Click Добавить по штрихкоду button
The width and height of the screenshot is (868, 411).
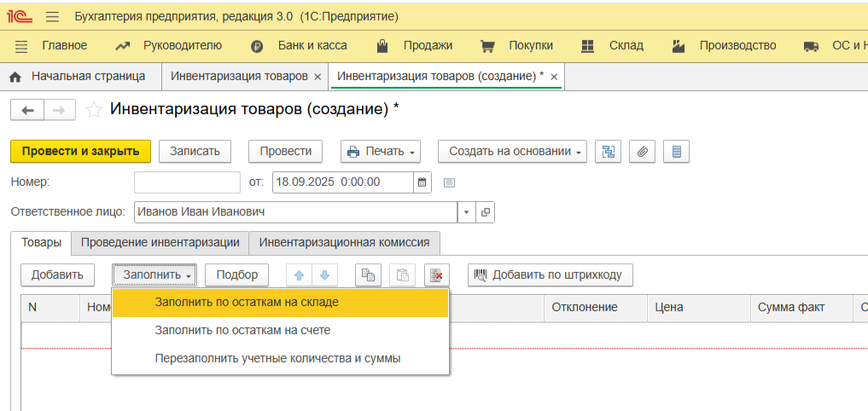[x=551, y=275]
